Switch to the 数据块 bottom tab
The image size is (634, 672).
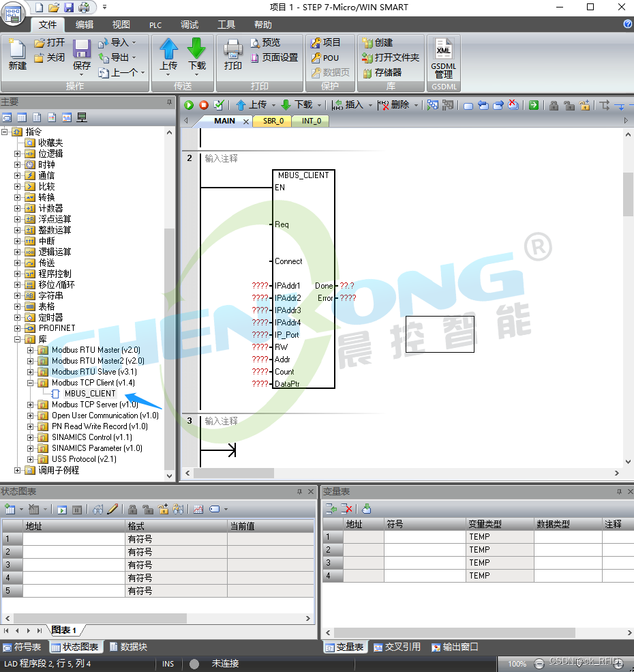(x=128, y=647)
